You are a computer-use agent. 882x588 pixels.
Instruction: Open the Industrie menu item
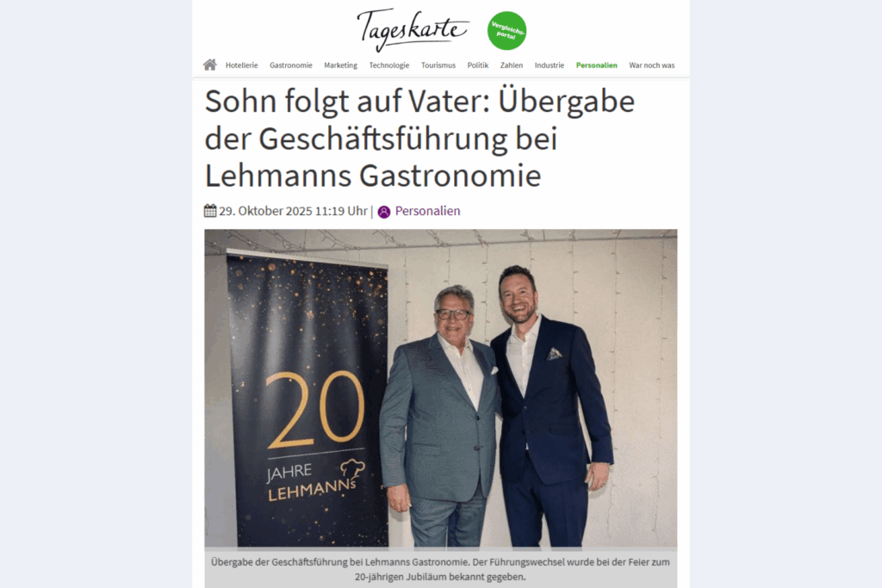[549, 65]
